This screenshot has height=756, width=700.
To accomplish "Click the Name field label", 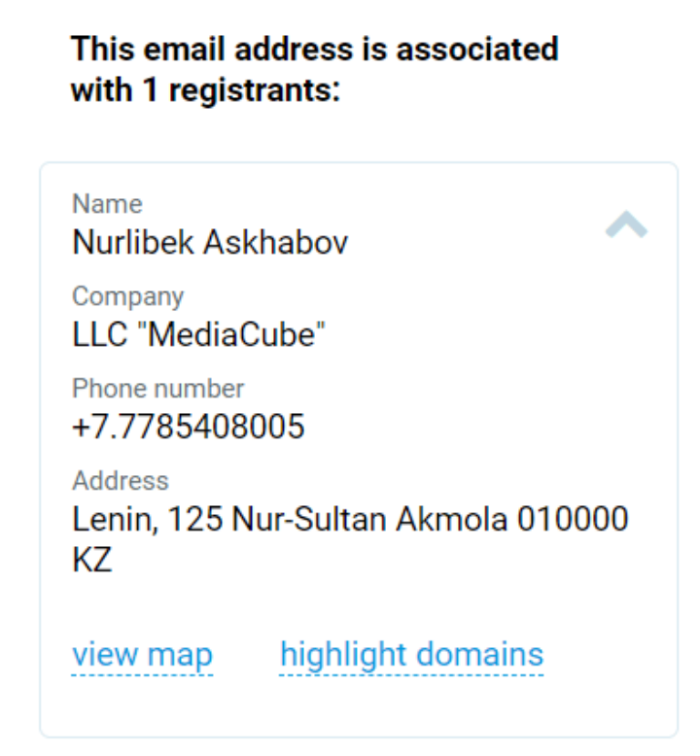I will click(x=107, y=204).
